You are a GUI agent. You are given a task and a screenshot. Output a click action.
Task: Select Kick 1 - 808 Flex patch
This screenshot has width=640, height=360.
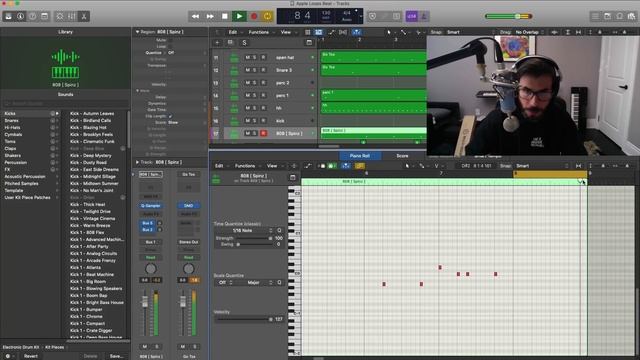point(87,232)
